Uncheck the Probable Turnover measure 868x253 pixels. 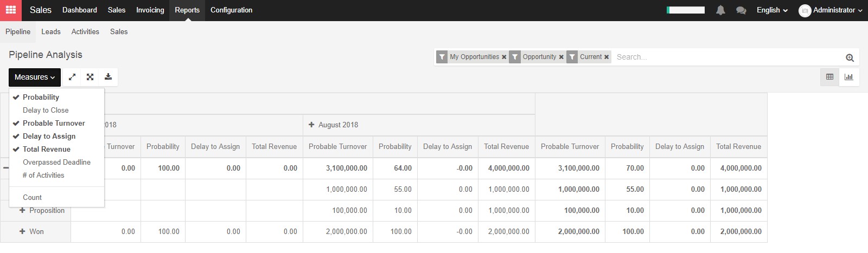pos(56,123)
